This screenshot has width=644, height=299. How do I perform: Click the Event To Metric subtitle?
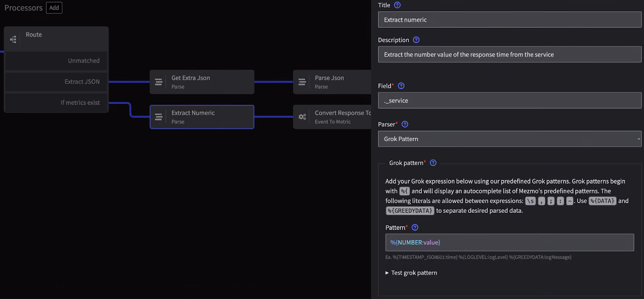pos(332,122)
